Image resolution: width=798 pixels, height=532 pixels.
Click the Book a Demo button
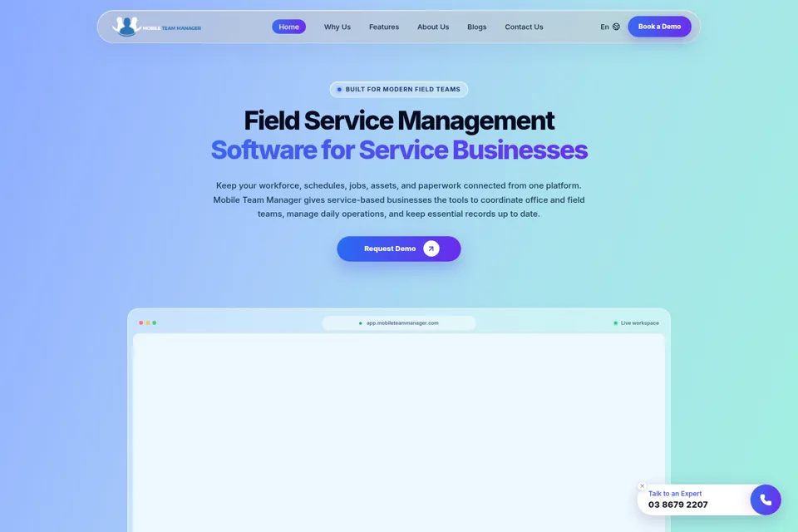pyautogui.click(x=659, y=27)
